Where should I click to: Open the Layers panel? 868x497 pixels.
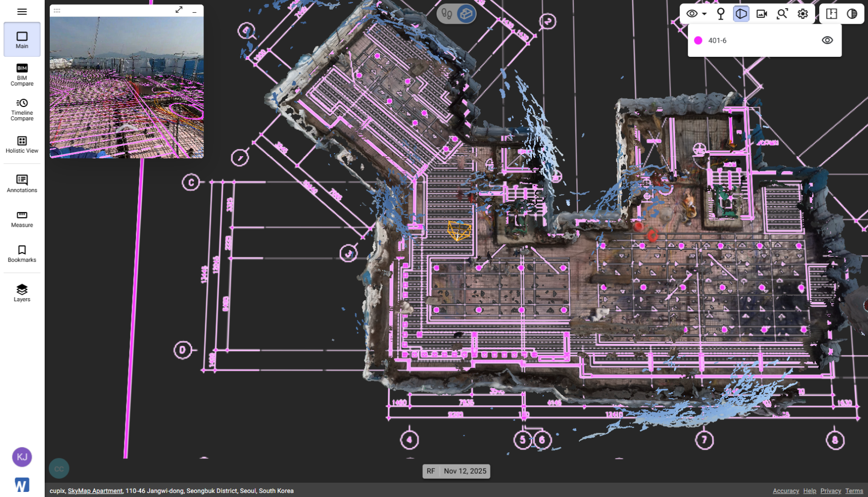(22, 293)
